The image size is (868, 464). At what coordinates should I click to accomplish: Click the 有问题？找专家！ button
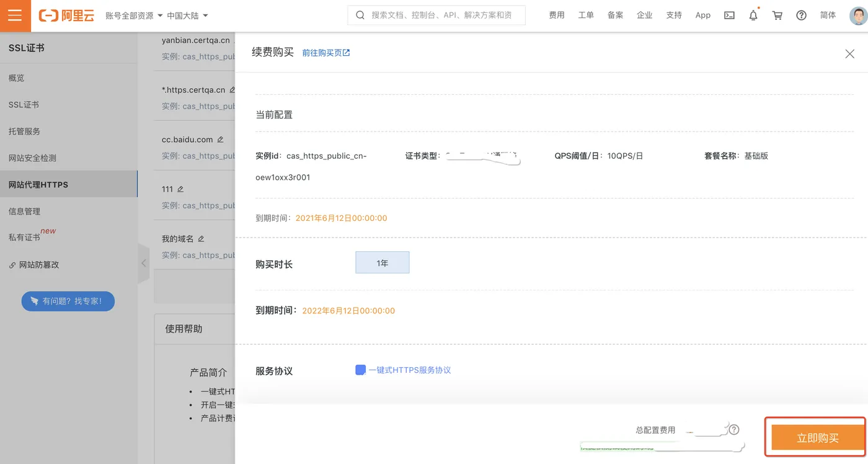coord(68,301)
